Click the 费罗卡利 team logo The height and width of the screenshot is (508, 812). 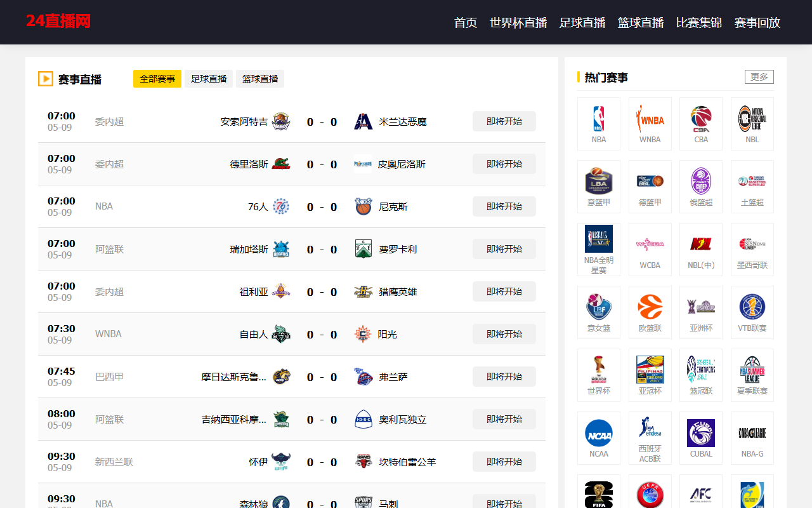(363, 249)
